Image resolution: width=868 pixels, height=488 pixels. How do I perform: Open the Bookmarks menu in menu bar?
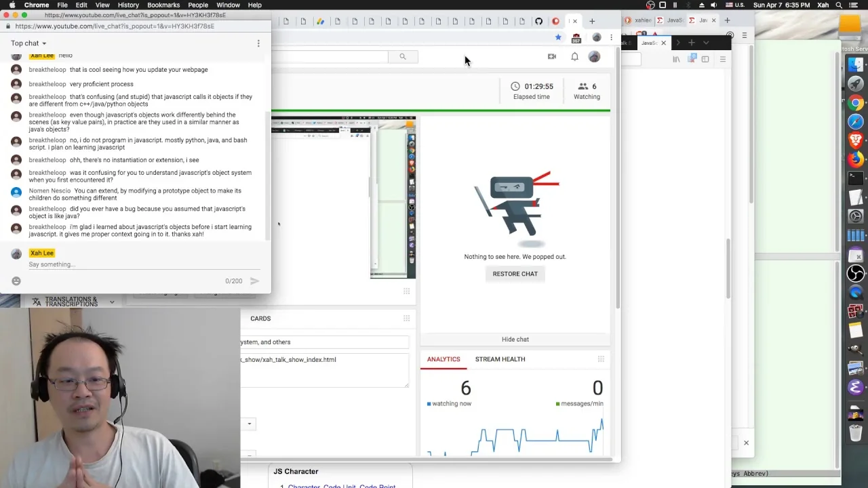pos(163,5)
